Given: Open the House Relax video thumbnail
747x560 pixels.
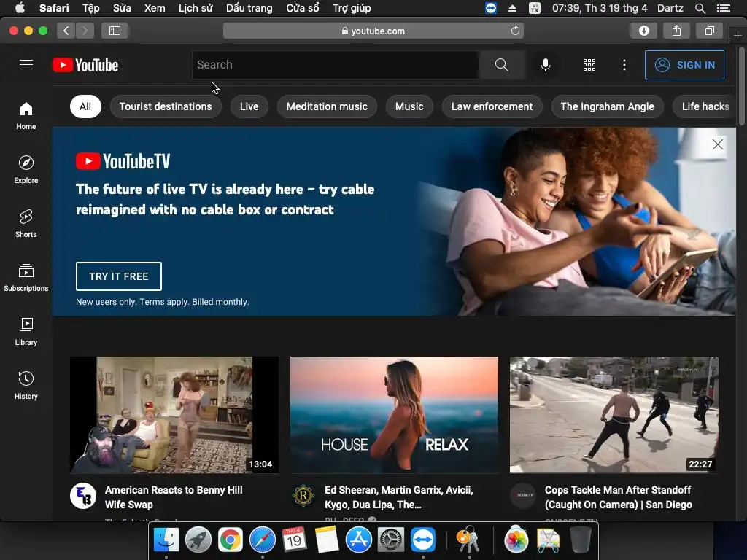Looking at the screenshot, I should tap(394, 415).
